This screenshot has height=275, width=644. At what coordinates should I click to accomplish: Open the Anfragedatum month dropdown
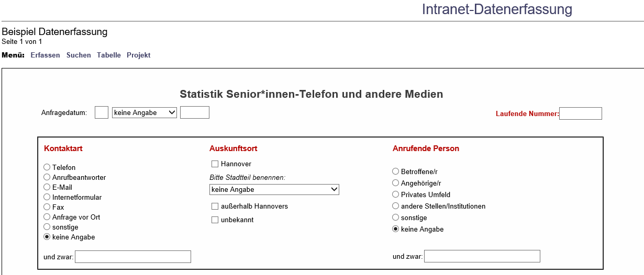pyautogui.click(x=145, y=112)
